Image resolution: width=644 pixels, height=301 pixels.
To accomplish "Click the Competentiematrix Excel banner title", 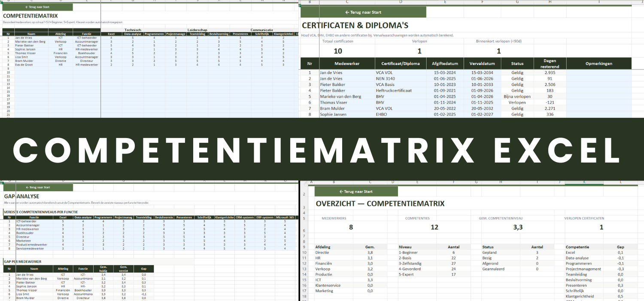I will click(317, 149).
